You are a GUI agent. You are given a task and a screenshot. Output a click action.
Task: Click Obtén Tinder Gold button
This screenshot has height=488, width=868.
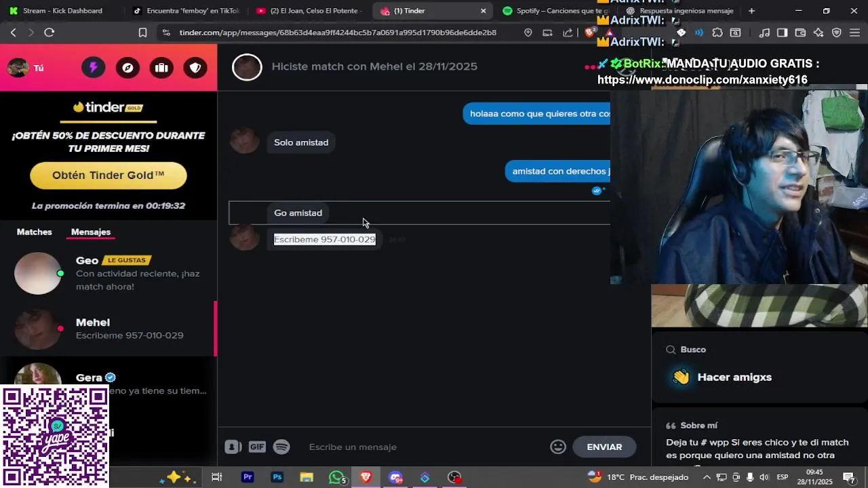108,175
